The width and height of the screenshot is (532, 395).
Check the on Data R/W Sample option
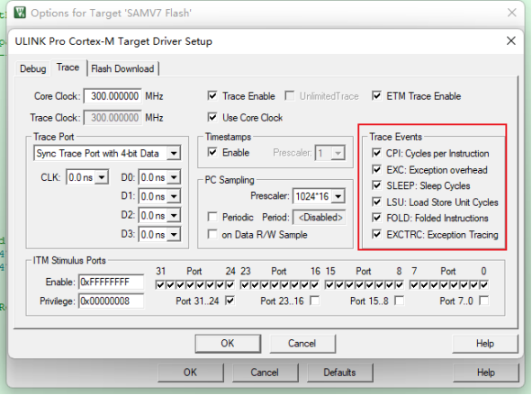point(212,234)
